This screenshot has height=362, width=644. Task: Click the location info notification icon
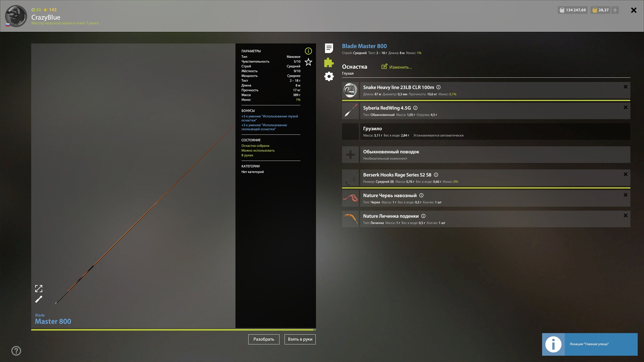click(553, 344)
